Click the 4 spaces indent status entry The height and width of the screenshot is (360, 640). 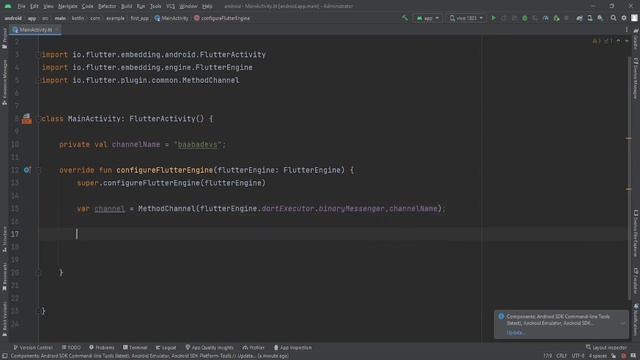(598, 356)
